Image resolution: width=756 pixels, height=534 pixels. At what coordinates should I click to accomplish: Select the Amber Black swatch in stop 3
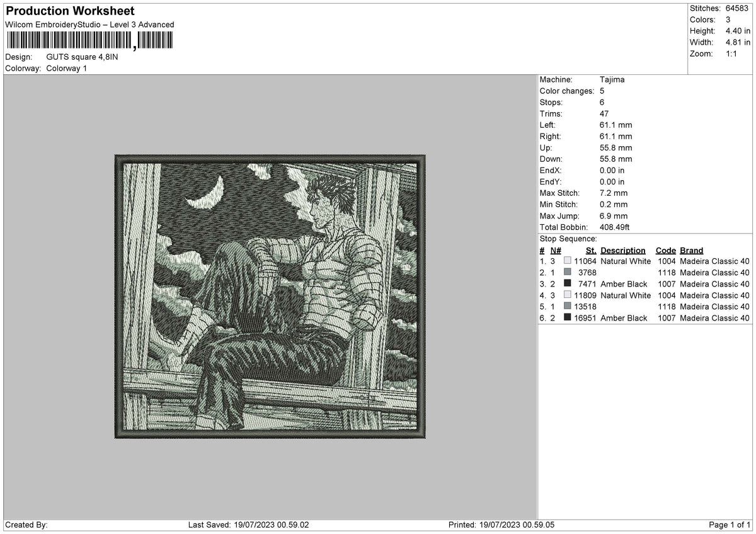[x=567, y=284]
